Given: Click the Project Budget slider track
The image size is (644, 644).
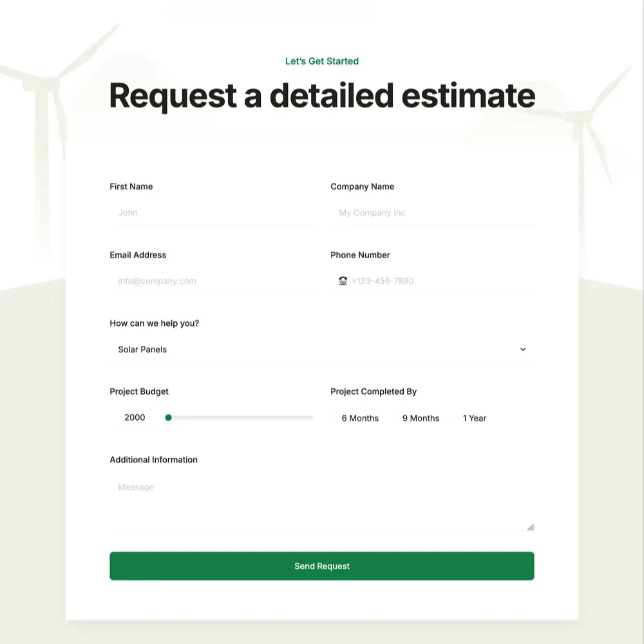Looking at the screenshot, I should [x=245, y=417].
